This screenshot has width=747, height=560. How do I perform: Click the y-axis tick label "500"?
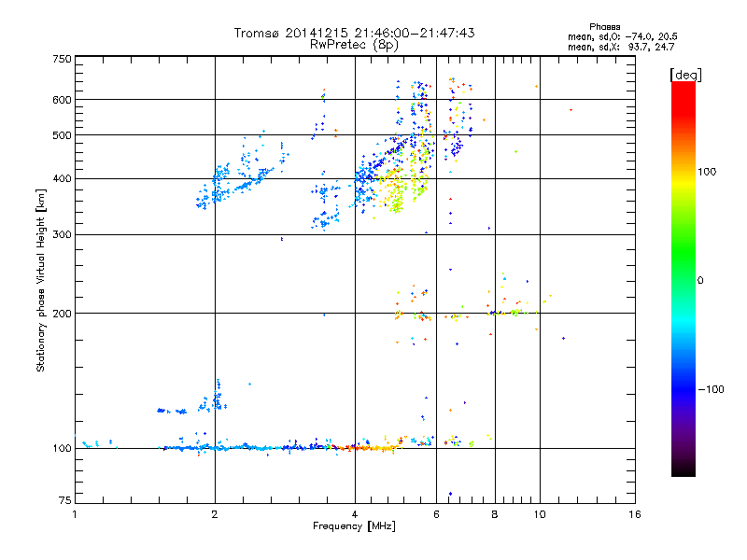pyautogui.click(x=62, y=135)
